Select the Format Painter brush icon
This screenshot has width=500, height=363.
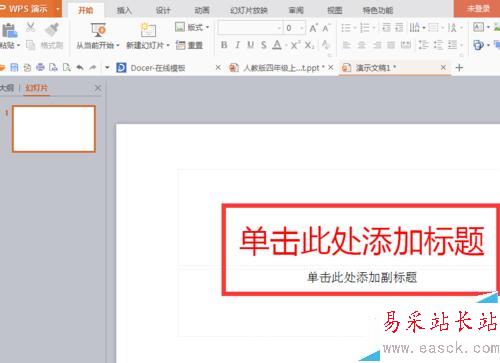point(52,29)
